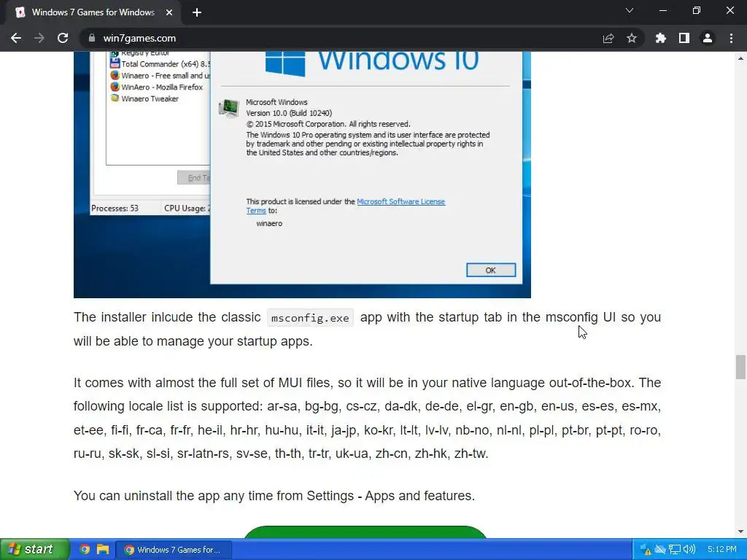
Task: Reload the win7games.com page
Action: 63,38
